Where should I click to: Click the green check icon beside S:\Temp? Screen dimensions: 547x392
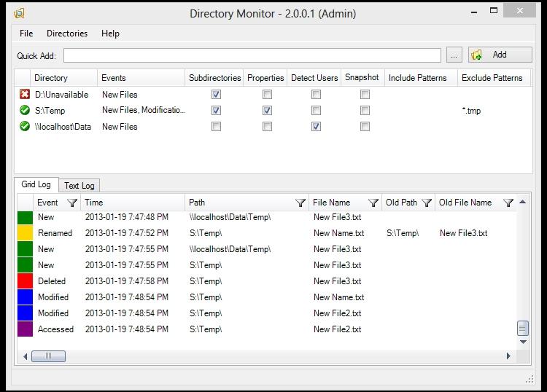pyautogui.click(x=25, y=111)
